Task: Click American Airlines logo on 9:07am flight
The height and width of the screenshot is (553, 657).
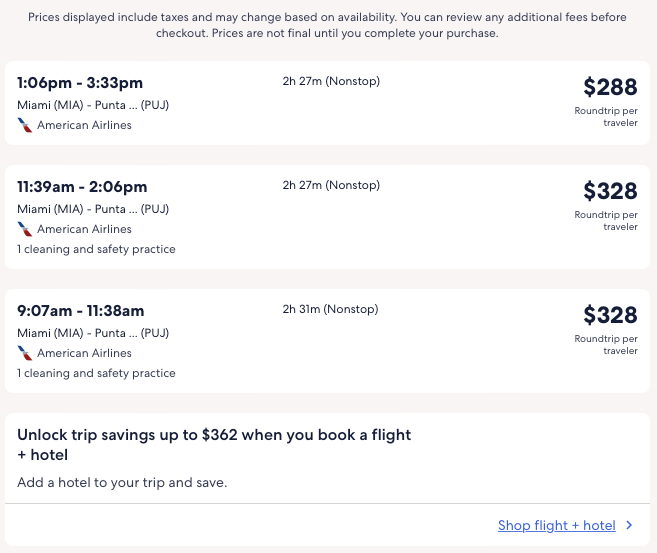Action: (x=25, y=353)
